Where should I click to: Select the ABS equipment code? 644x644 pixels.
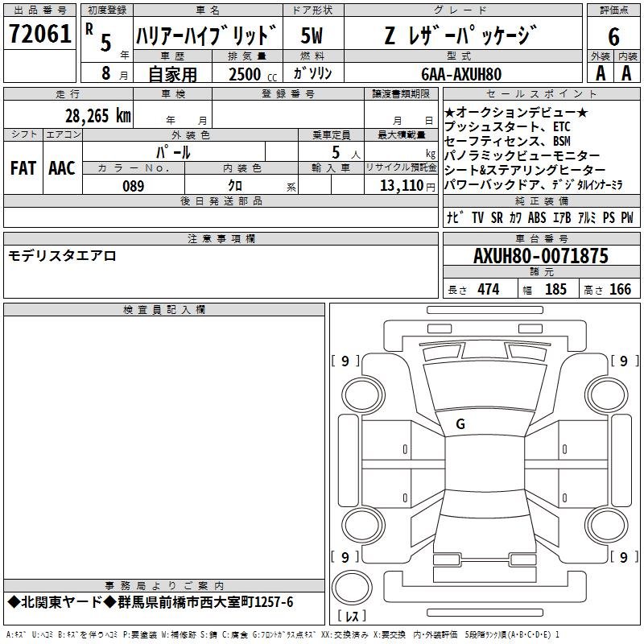tap(537, 217)
